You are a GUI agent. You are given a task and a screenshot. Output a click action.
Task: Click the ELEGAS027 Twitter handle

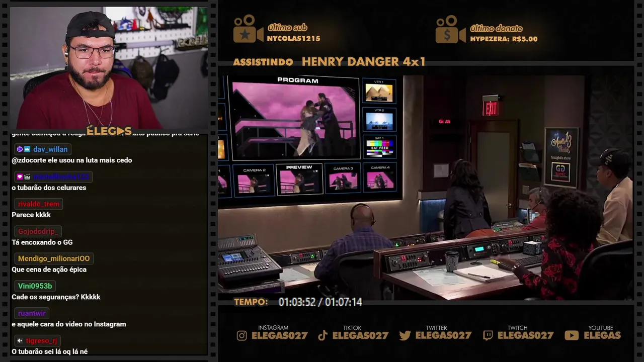pyautogui.click(x=443, y=335)
